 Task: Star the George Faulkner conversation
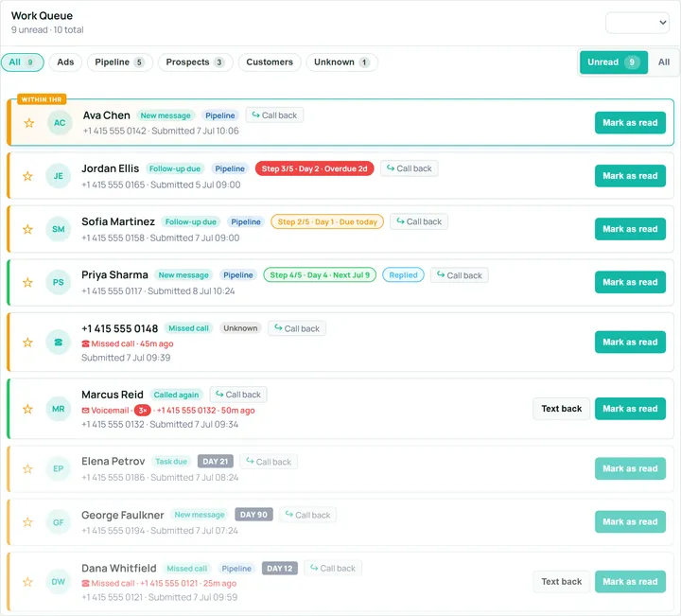pyautogui.click(x=27, y=521)
